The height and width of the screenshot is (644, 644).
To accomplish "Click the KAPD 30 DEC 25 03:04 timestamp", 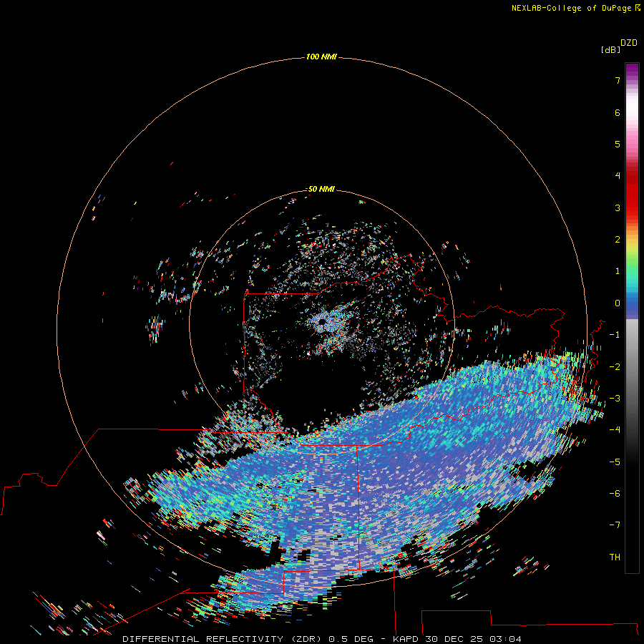I will point(457,639).
